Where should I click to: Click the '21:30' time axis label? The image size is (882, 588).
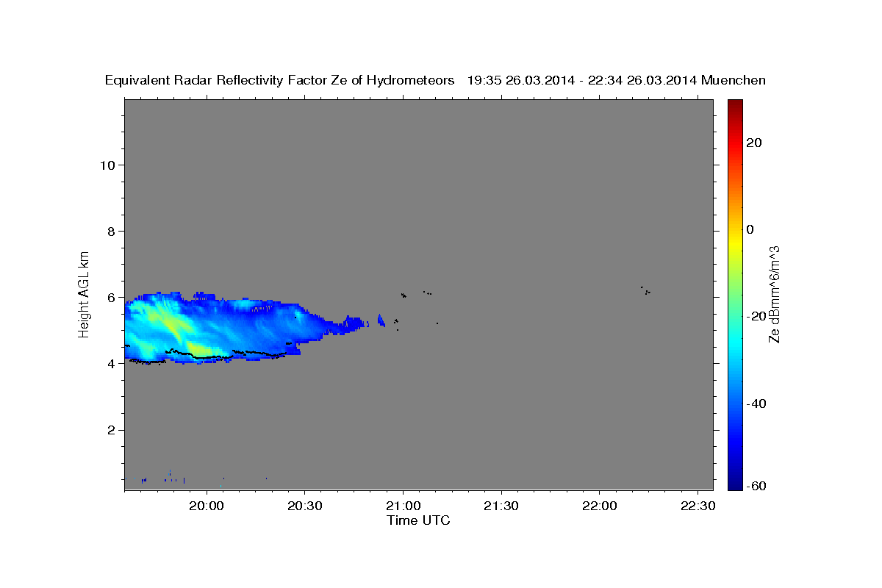pyautogui.click(x=501, y=506)
